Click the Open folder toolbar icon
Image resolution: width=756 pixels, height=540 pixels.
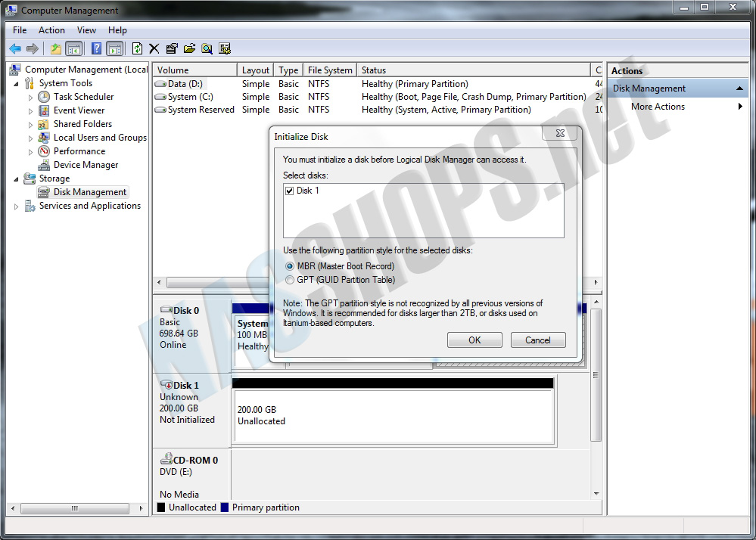click(189, 48)
